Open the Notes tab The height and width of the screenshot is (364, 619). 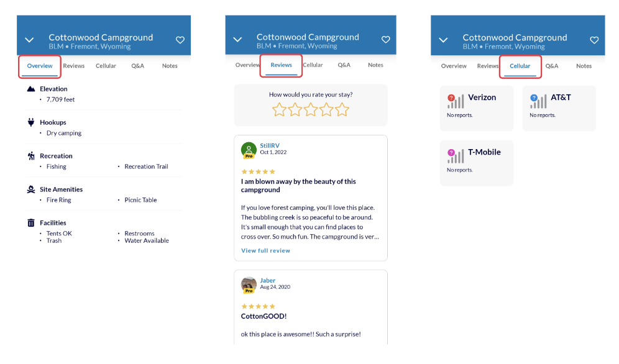(170, 66)
